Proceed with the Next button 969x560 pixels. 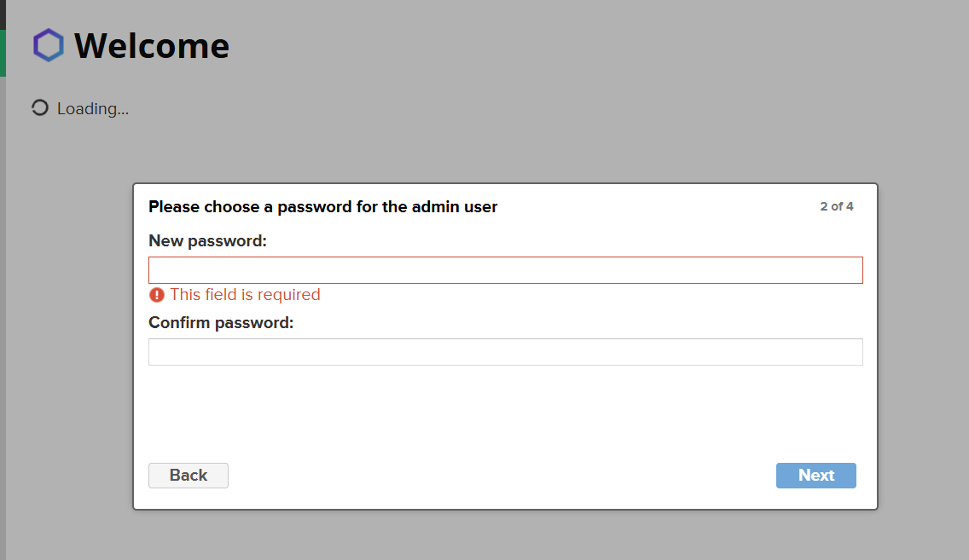point(815,476)
